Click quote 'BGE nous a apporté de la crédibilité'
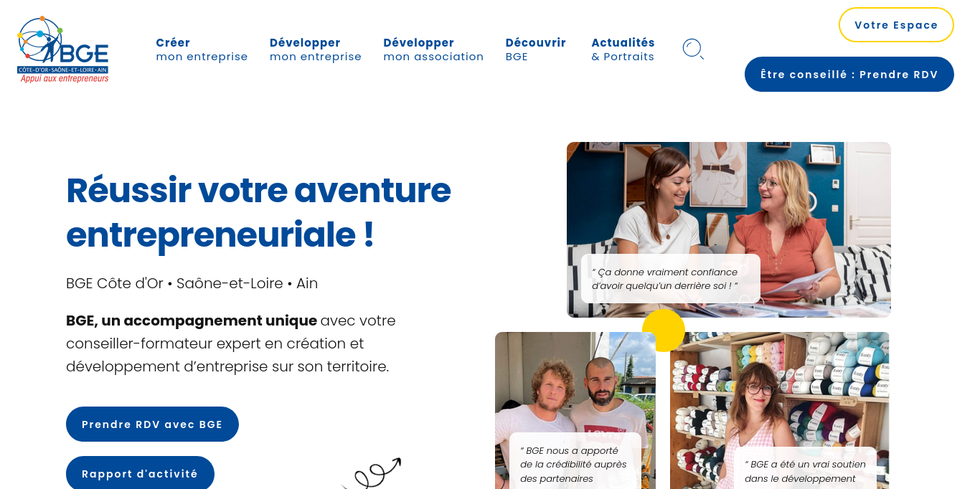Image resolution: width=980 pixels, height=489 pixels. [x=575, y=461]
